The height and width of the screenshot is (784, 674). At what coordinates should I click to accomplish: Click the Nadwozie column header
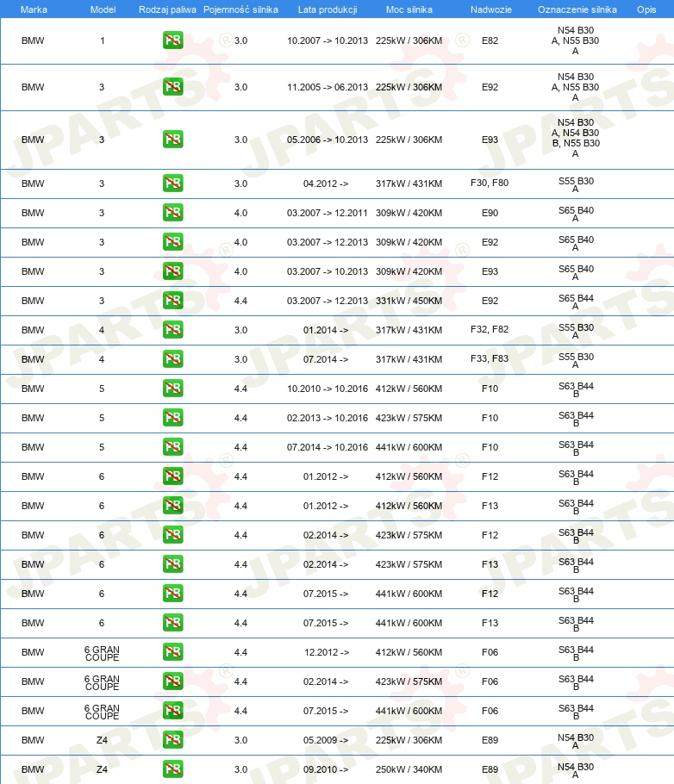click(x=491, y=9)
